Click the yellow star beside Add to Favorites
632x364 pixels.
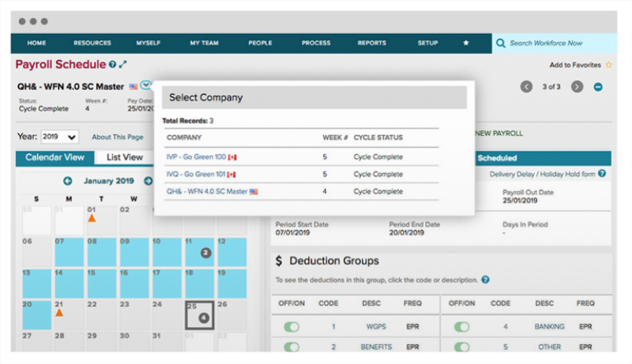point(608,65)
